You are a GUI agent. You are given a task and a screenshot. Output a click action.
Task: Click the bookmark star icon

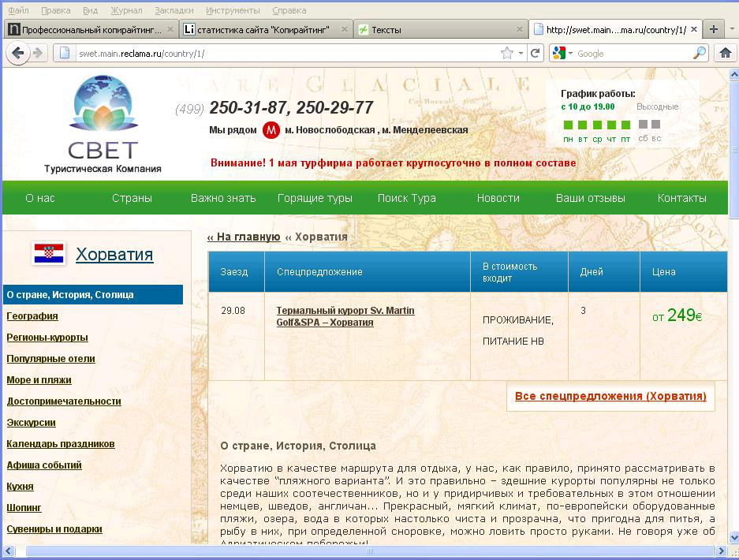tap(506, 54)
